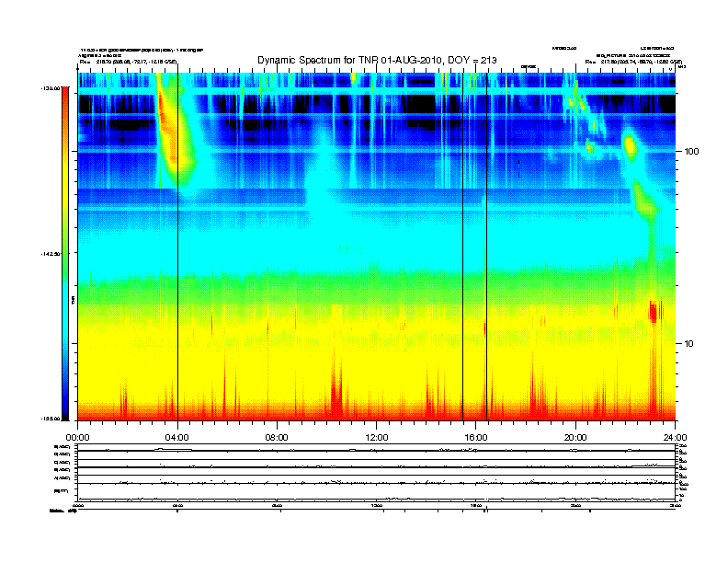The image size is (728, 563).
Task: Select the 00:00 time axis label
Action: click(x=77, y=438)
